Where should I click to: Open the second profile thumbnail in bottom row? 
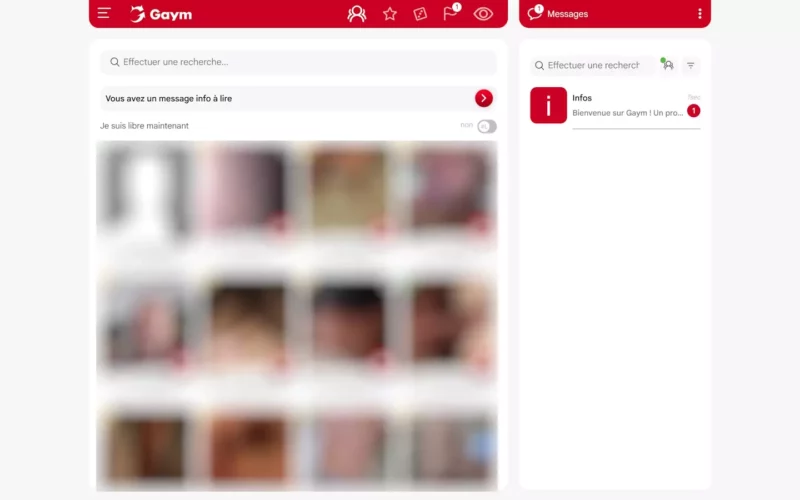247,449
